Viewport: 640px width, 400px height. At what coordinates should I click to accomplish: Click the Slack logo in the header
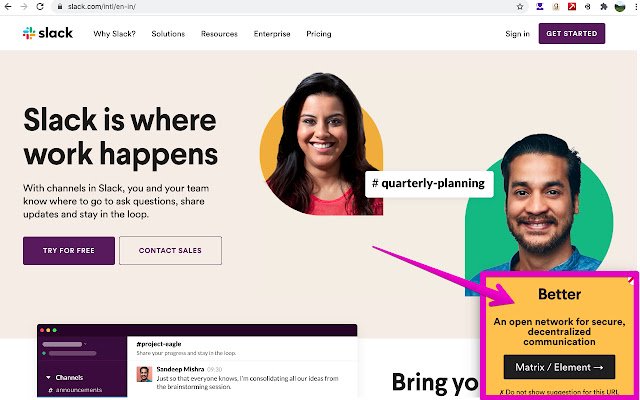48,33
